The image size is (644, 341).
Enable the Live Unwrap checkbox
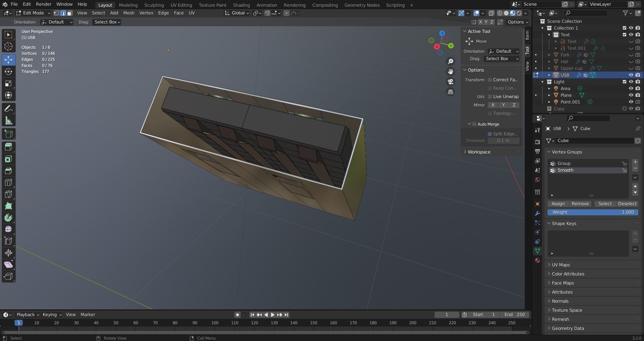490,97
